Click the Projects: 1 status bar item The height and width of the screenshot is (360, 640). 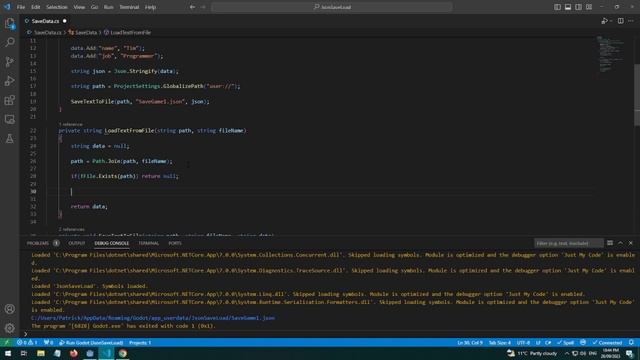[140, 342]
